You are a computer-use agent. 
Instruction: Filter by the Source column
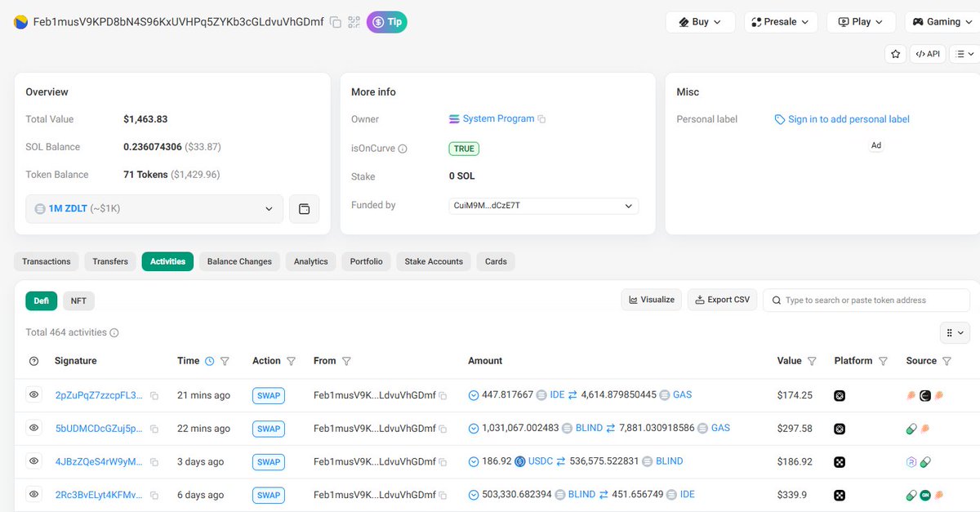[947, 361]
